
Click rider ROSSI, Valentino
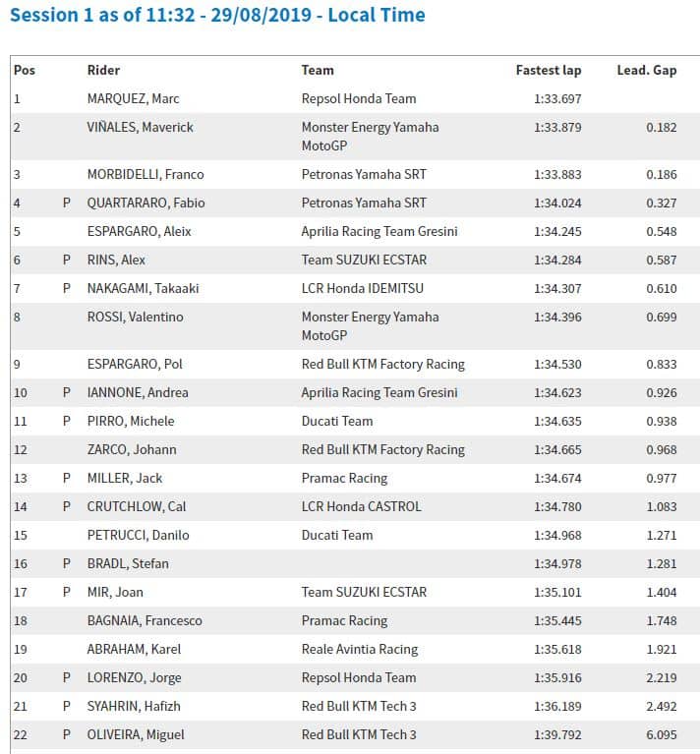136,317
